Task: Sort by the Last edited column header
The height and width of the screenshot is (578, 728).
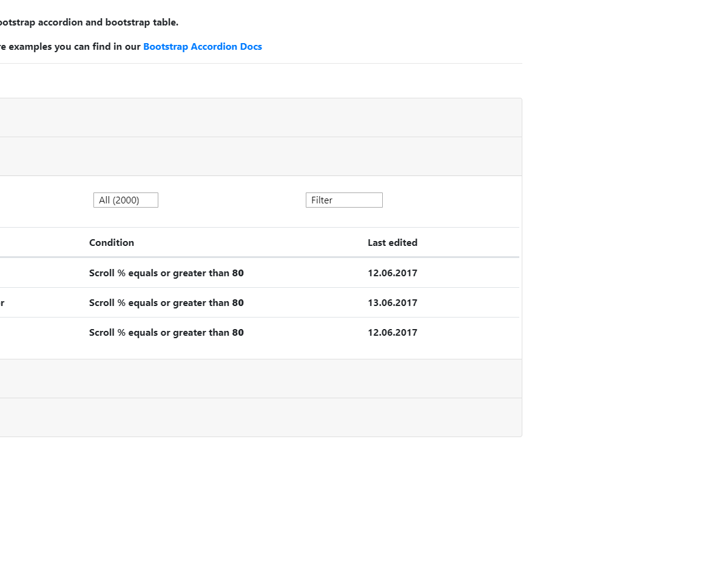Action: (x=393, y=243)
